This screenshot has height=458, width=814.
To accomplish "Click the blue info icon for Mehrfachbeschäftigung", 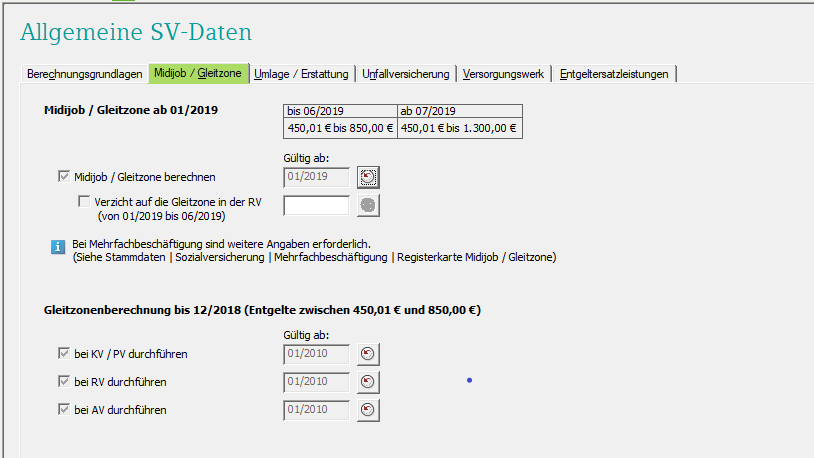I will point(60,244).
